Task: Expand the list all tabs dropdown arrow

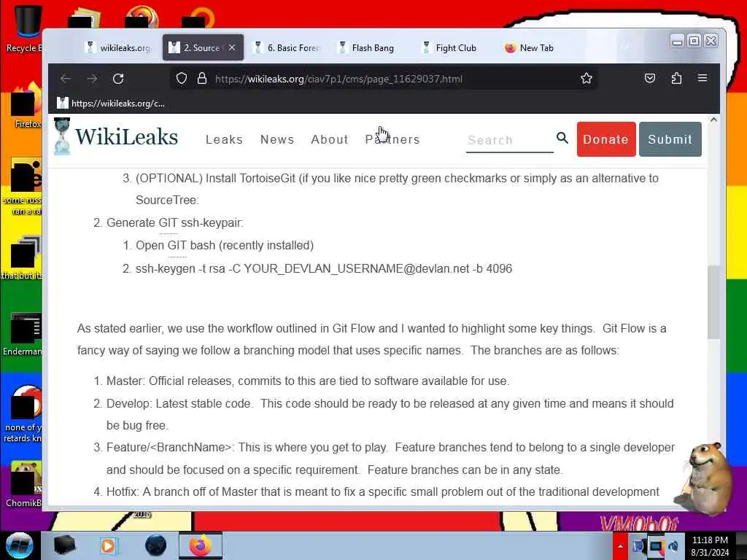Action: [625, 47]
